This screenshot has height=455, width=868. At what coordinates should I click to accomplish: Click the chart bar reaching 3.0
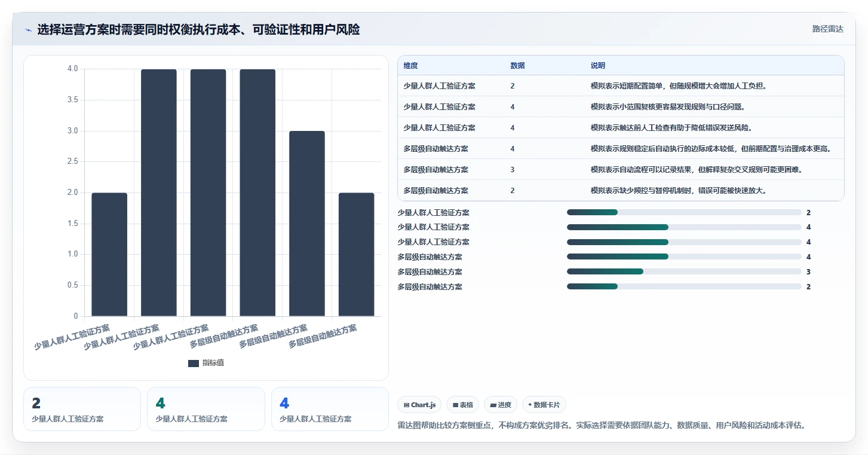click(x=307, y=224)
